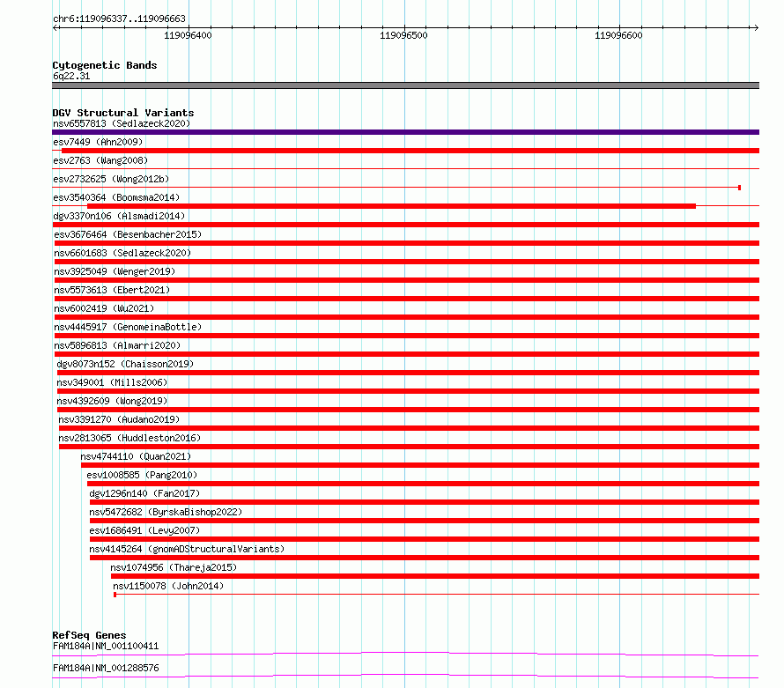The height and width of the screenshot is (688, 784).
Task: Click the nsv1150078 (John2014) label
Action: coord(168,586)
